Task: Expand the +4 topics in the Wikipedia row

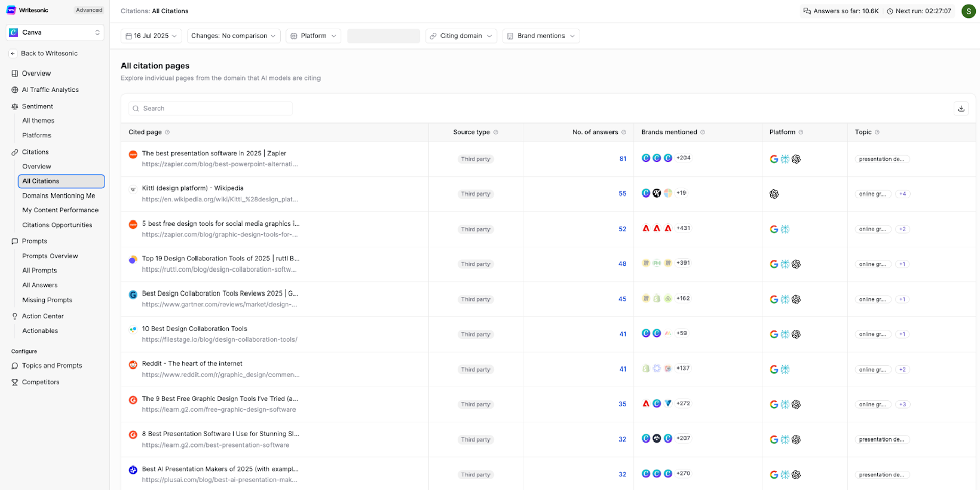Action: coord(903,194)
